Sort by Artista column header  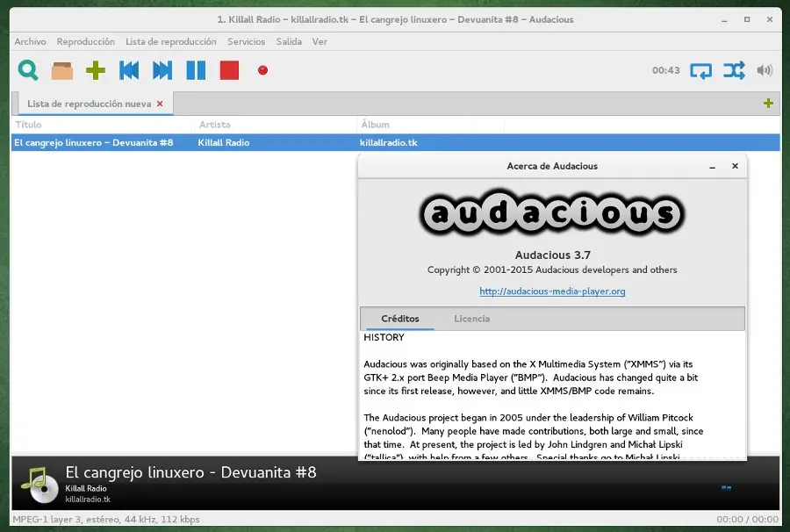pos(276,125)
